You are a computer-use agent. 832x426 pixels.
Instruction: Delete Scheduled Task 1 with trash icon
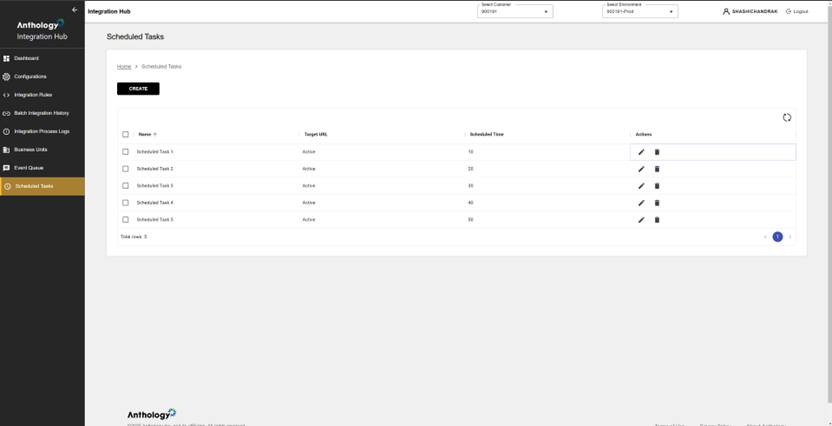coord(657,152)
